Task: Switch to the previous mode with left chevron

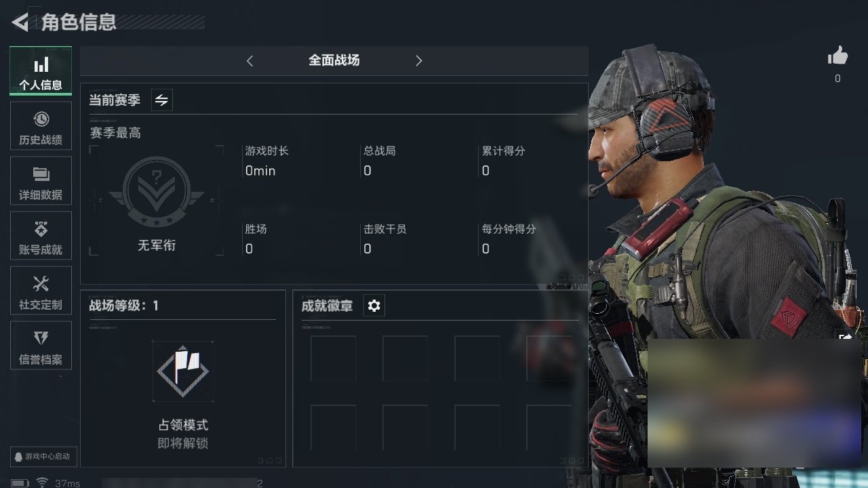Action: pyautogui.click(x=250, y=61)
